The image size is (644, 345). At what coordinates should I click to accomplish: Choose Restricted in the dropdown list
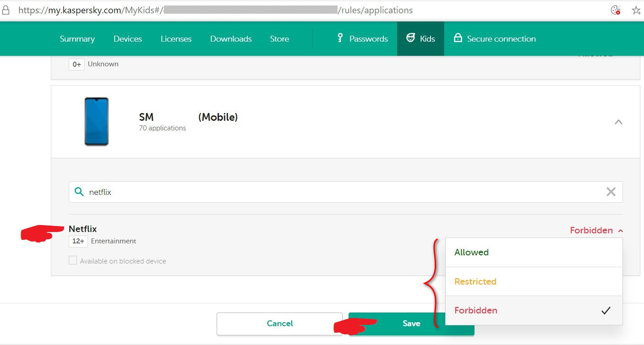point(534,281)
